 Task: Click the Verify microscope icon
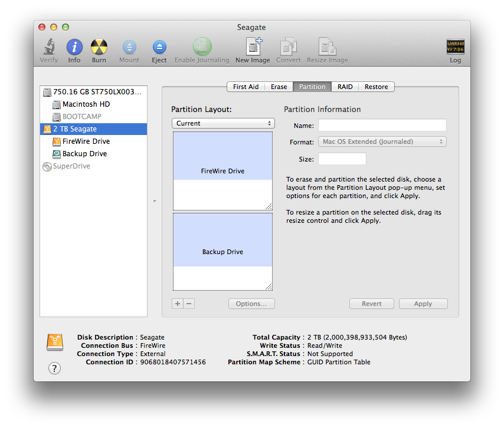pyautogui.click(x=49, y=47)
